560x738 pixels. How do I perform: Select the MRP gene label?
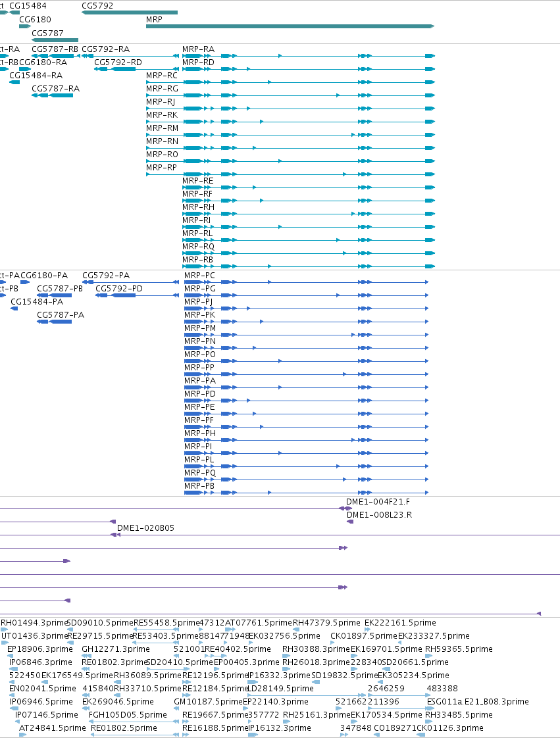[x=154, y=20]
